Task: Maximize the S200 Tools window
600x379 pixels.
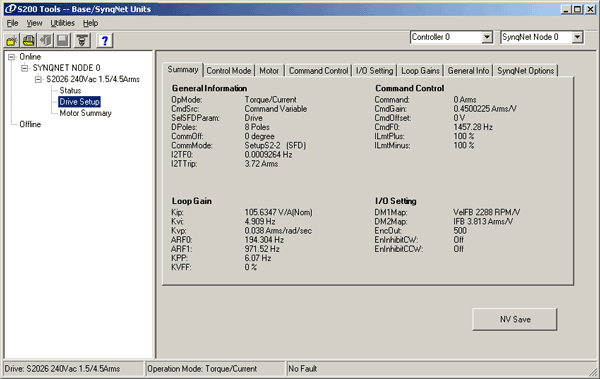Action: coord(578,9)
